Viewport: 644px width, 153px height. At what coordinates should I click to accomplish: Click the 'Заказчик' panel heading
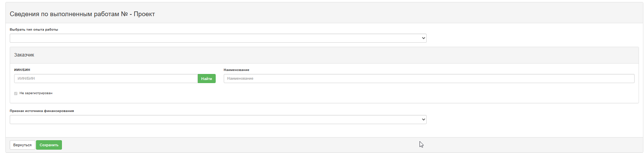tap(24, 55)
